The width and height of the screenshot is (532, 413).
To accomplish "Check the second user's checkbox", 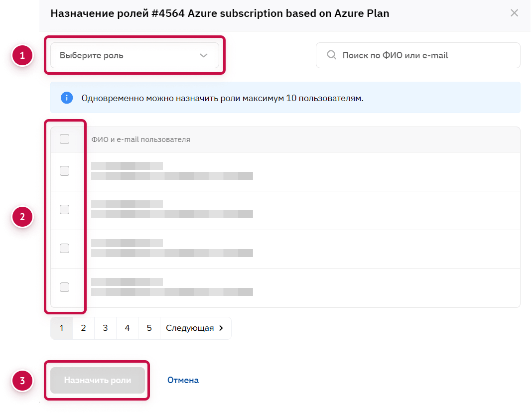I will 65,210.
